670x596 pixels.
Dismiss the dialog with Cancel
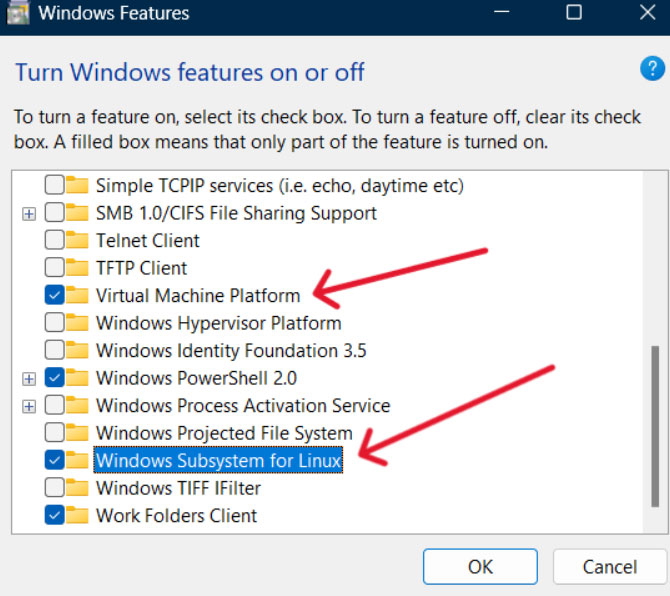[x=610, y=567]
